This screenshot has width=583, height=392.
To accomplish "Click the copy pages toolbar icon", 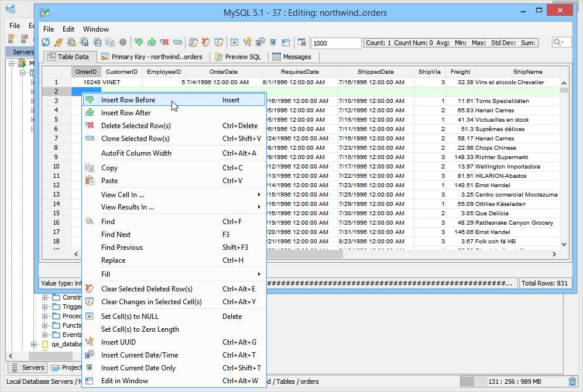I will pyautogui.click(x=110, y=42).
